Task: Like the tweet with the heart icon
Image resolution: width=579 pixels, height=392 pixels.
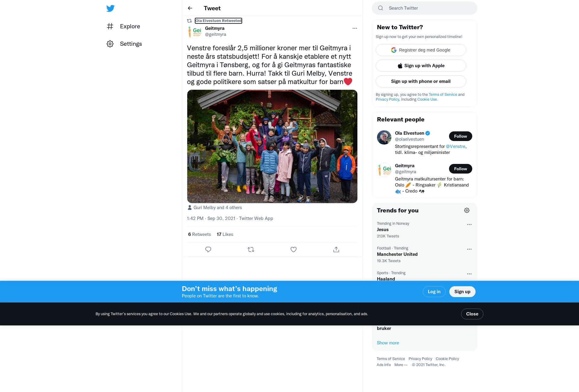Action: click(x=293, y=249)
